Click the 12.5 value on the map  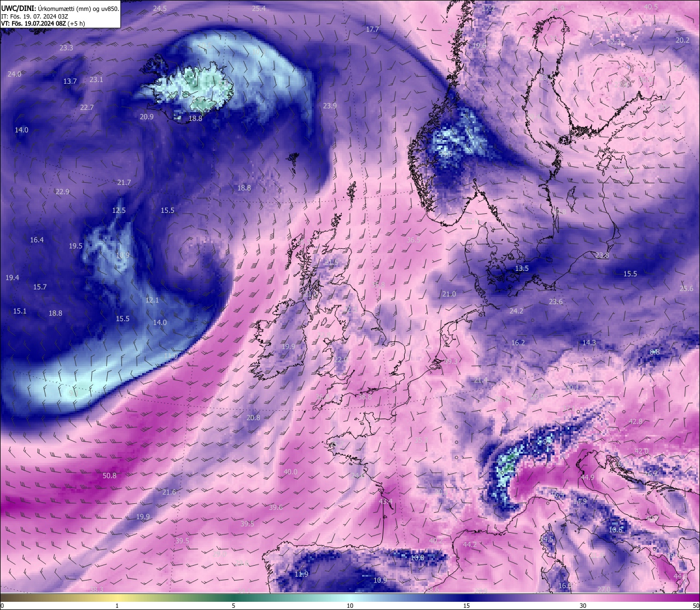click(119, 210)
